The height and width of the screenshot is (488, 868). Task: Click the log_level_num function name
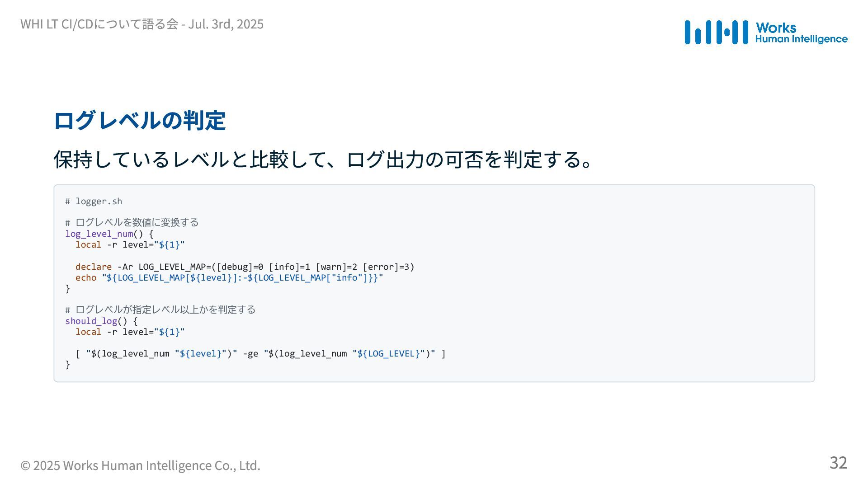click(99, 234)
